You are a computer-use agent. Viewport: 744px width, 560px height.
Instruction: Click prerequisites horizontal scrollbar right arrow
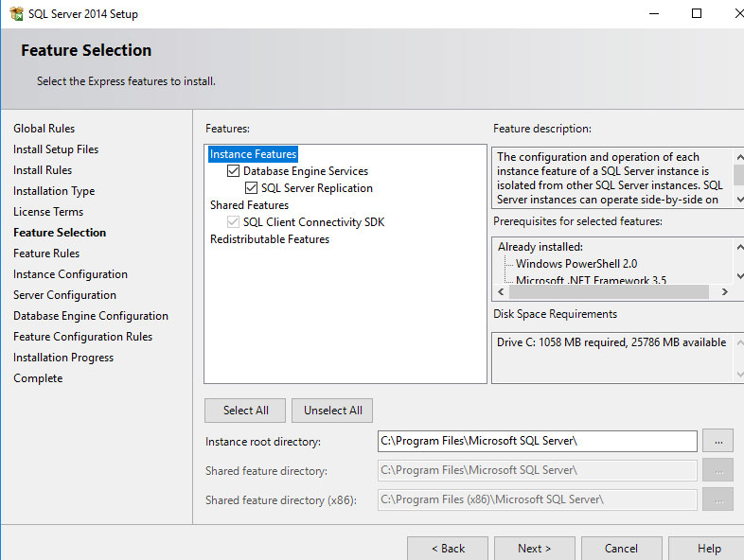tap(724, 291)
